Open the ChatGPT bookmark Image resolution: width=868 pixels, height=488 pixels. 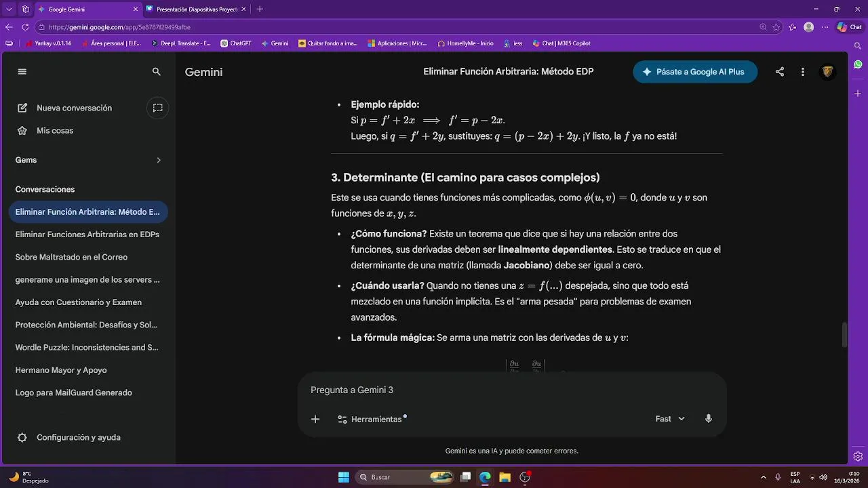tap(236, 43)
